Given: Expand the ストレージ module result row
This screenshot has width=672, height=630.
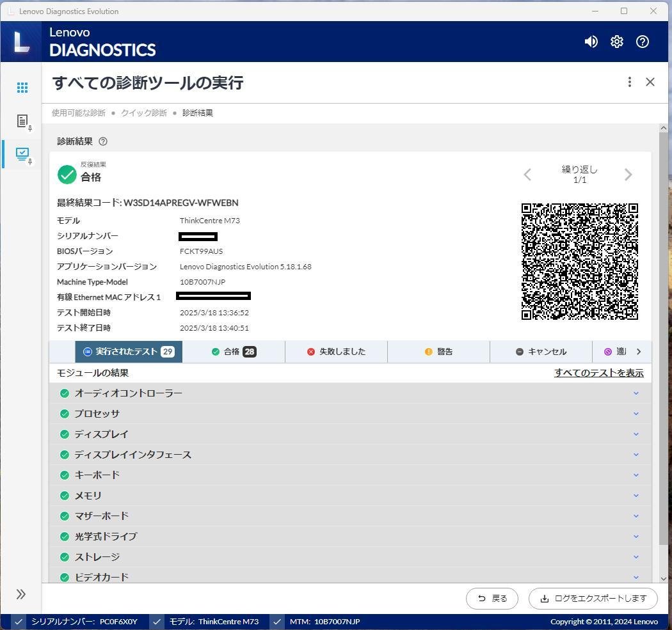Looking at the screenshot, I should pyautogui.click(x=636, y=557).
